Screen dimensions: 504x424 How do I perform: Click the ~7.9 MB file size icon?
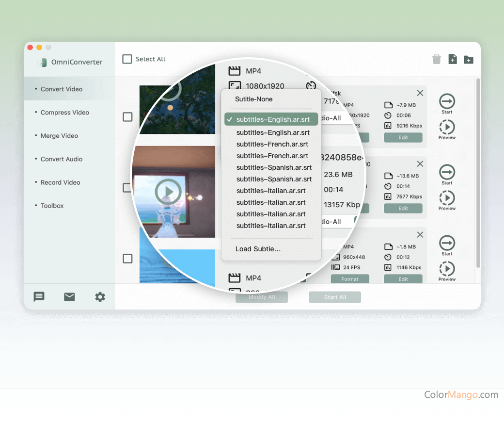(388, 105)
